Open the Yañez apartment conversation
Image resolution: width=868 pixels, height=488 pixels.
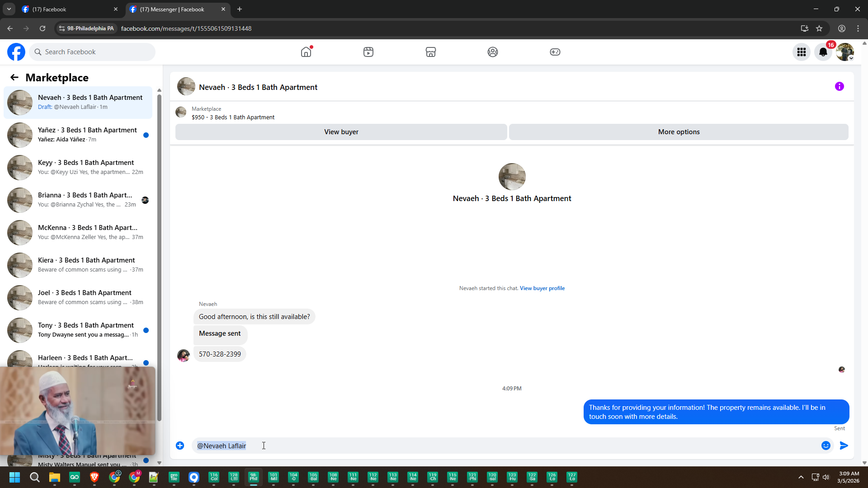click(78, 135)
